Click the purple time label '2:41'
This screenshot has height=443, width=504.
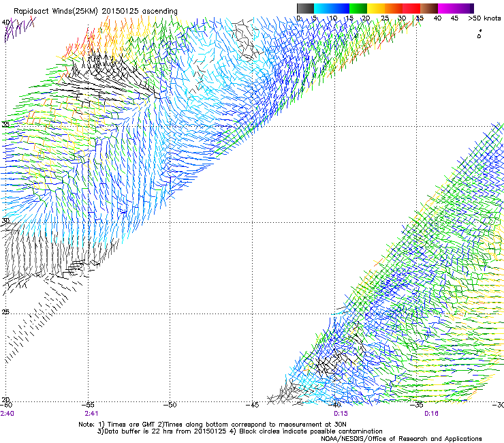tap(91, 414)
